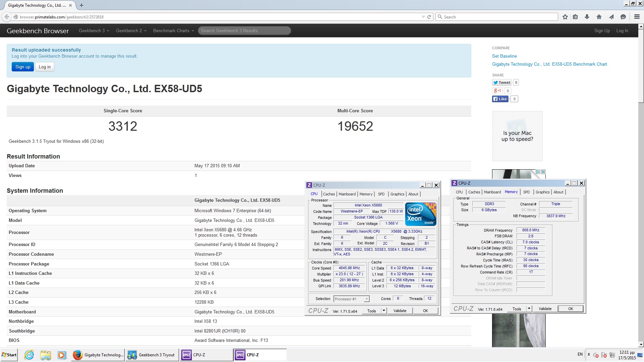Open Tools dropdown arrow in CPU-Z Memory window
The height and width of the screenshot is (362, 644).
(x=529, y=309)
